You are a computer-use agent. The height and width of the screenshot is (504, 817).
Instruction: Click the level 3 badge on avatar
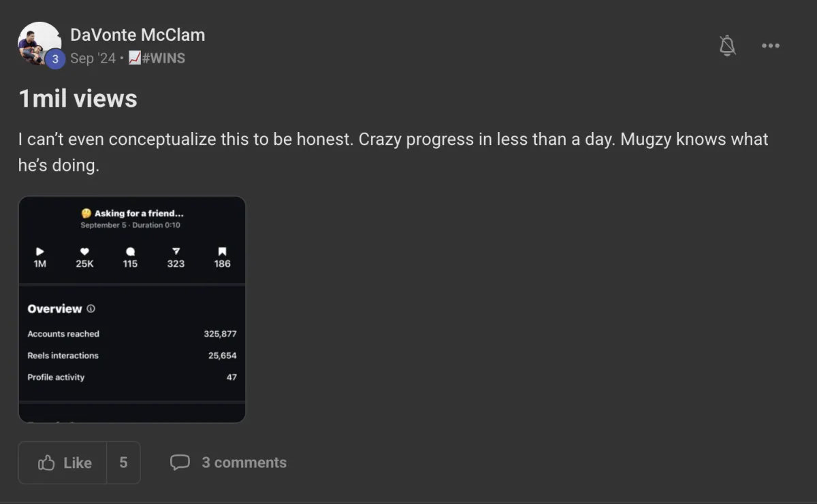[x=55, y=59]
